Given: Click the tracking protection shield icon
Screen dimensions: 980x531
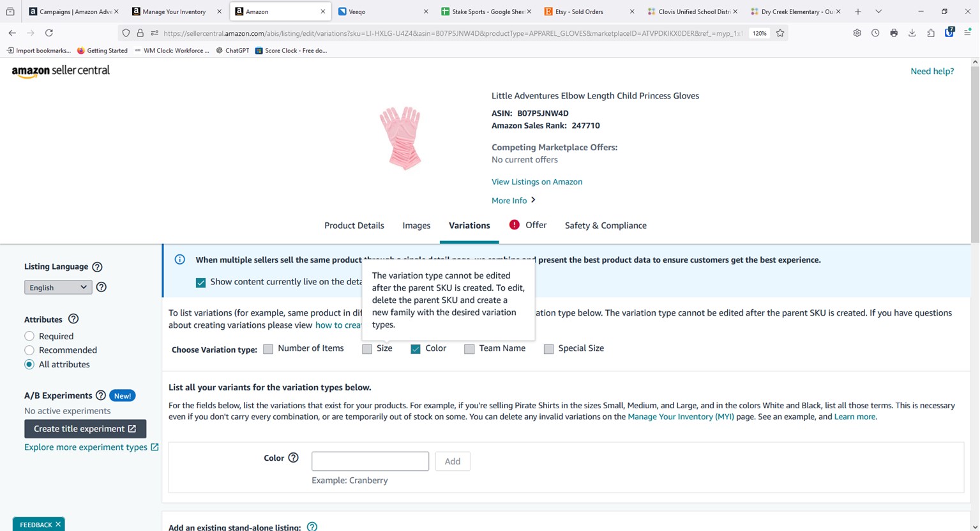Looking at the screenshot, I should (126, 33).
